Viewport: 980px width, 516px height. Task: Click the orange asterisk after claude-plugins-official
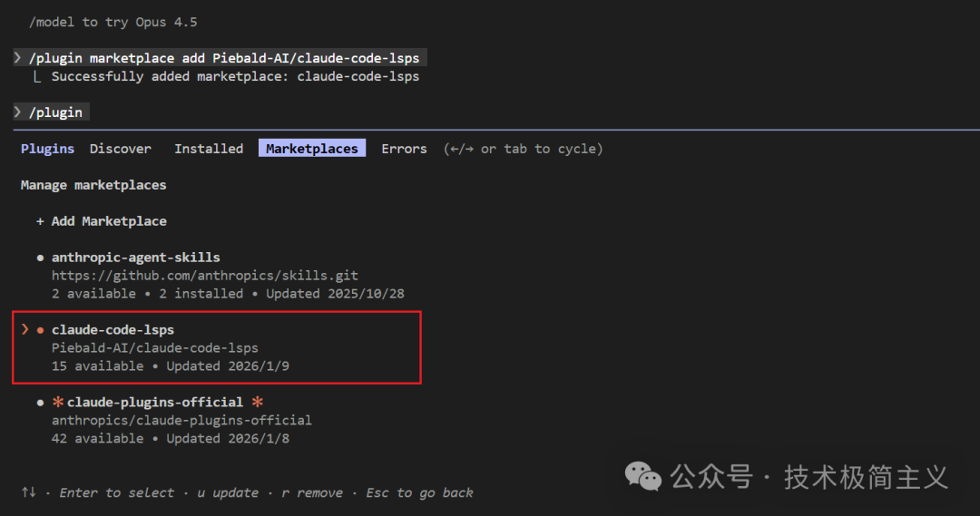click(257, 402)
